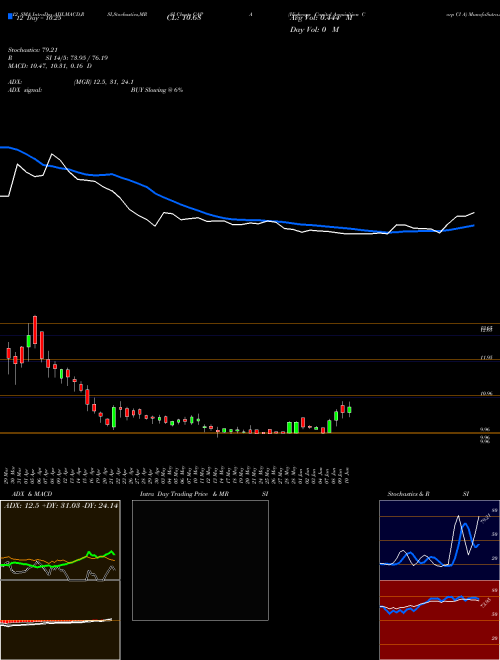Click the 'Stochastics & R' panel title
500x660 pixels.
pos(408,494)
